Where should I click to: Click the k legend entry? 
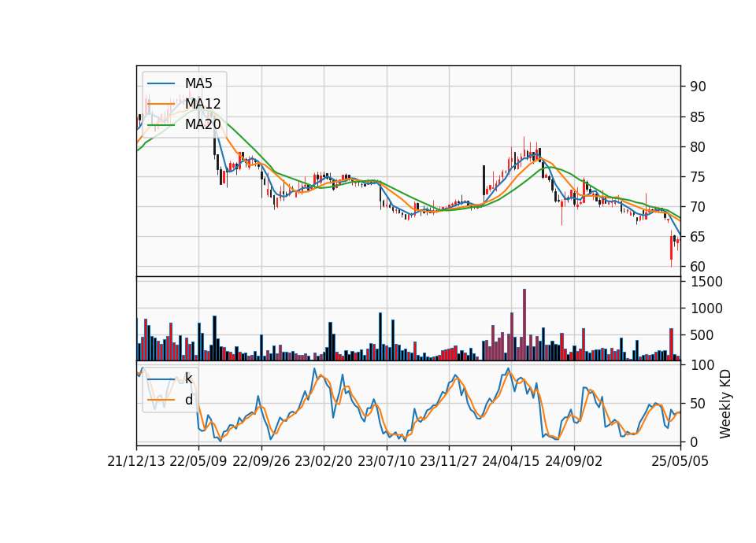tap(188, 379)
